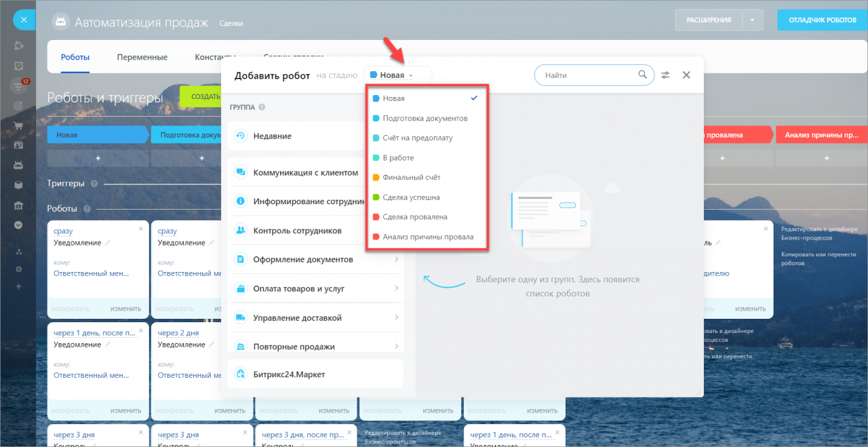Viewport: 868px width, 447px height.
Task: Click into the Найти search field
Action: [587, 75]
